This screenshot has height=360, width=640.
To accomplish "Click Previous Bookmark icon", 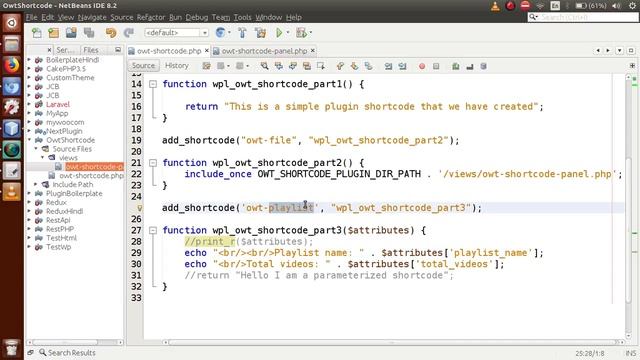I will click(x=340, y=66).
